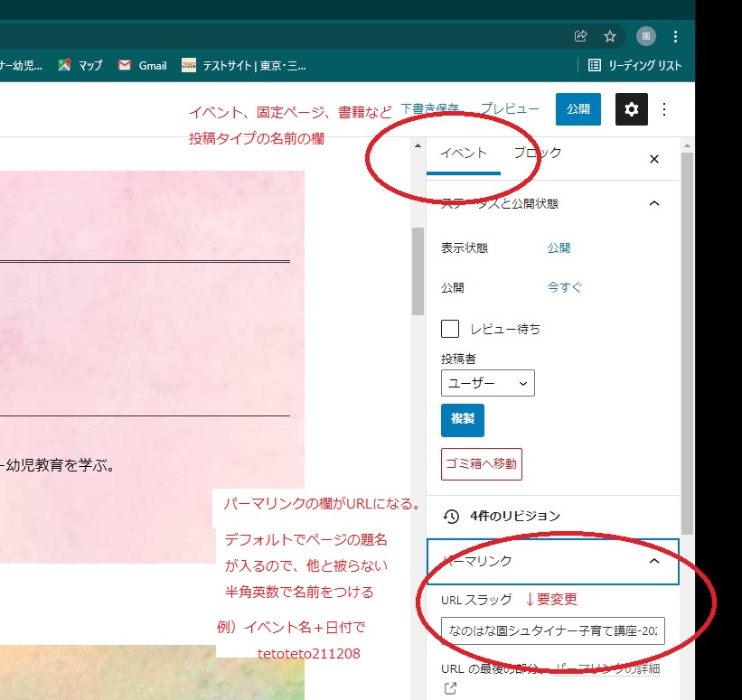
Task: Switch to the イベント tab
Action: click(x=464, y=153)
